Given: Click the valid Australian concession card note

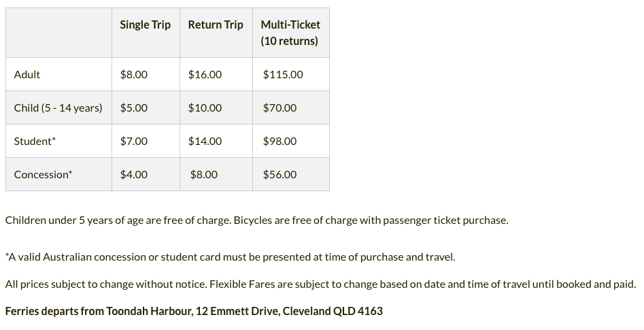Looking at the screenshot, I should tap(230, 257).
